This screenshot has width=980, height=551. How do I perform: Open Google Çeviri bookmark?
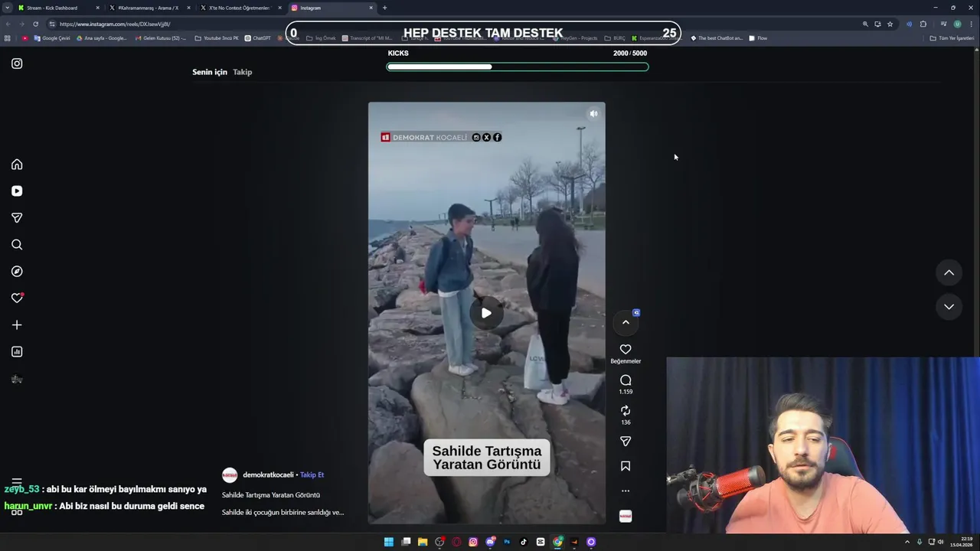[x=52, y=38]
